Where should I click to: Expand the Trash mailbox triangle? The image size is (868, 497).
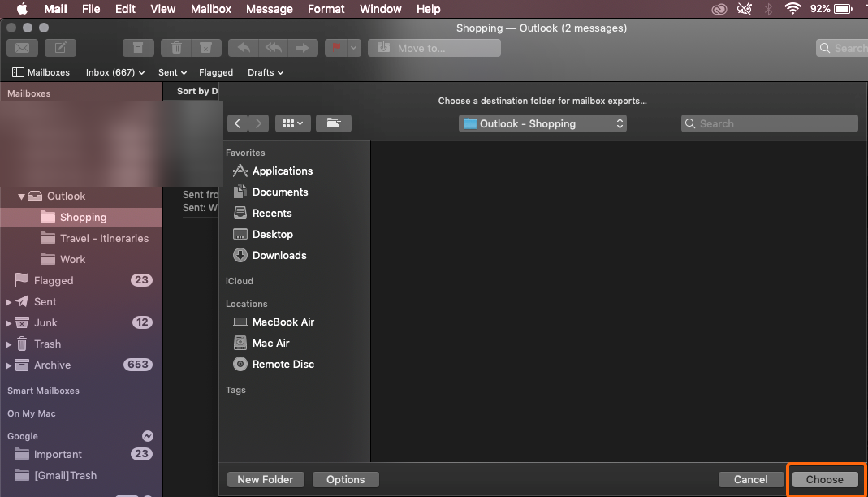click(8, 344)
